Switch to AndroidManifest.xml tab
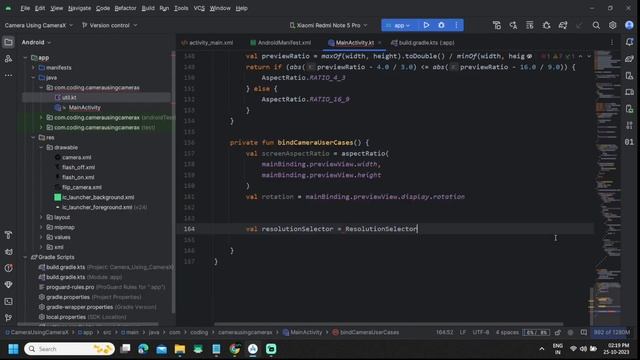640x360 pixels. pyautogui.click(x=281, y=42)
